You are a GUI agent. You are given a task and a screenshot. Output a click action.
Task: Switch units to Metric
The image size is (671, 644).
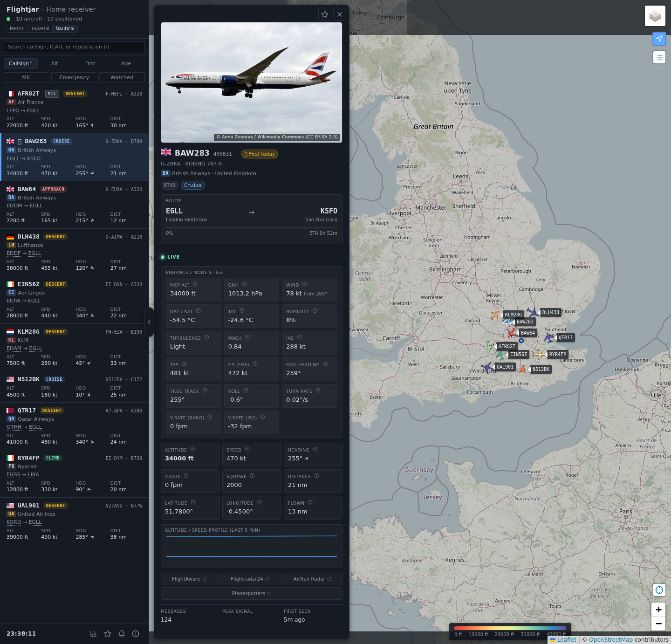tap(17, 29)
